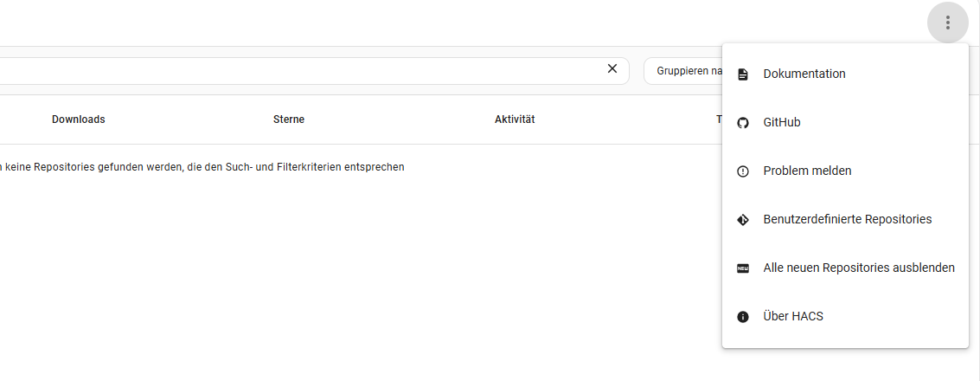Sort by the Sterne column header
Viewport: 980px width, 381px height.
[288, 119]
